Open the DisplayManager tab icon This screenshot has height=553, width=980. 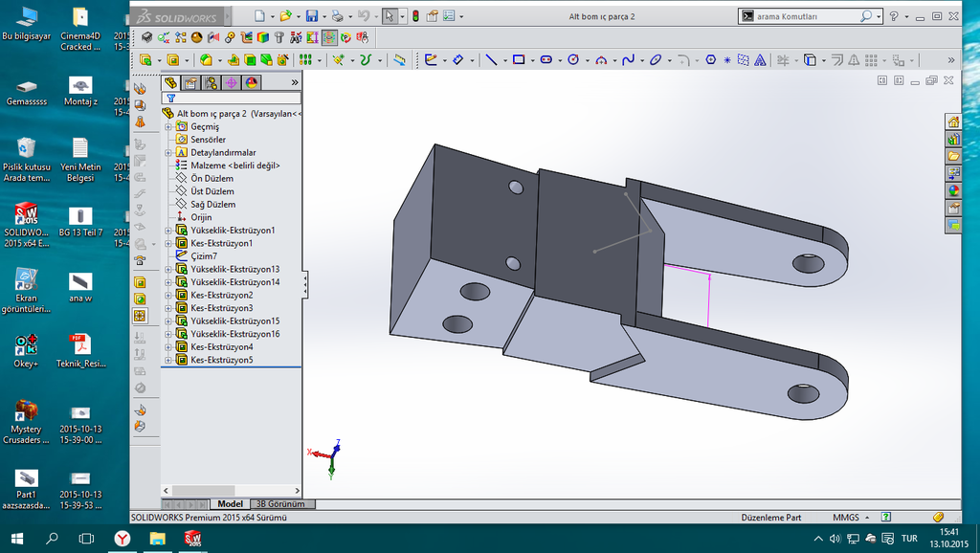coord(252,83)
